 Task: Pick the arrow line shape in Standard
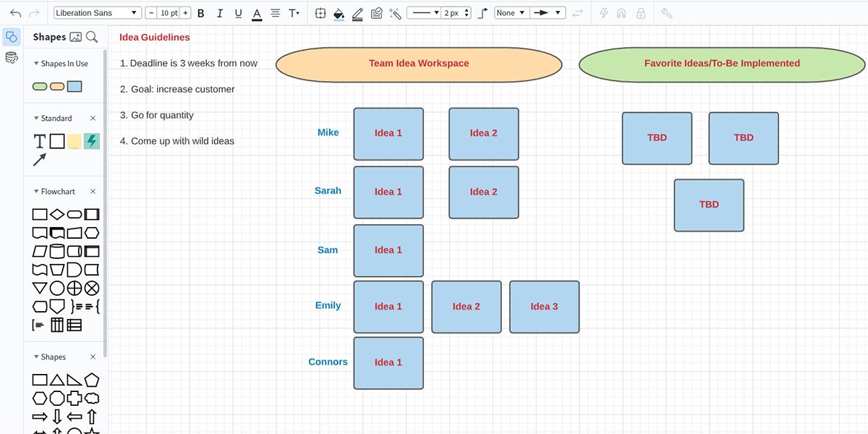pos(40,159)
